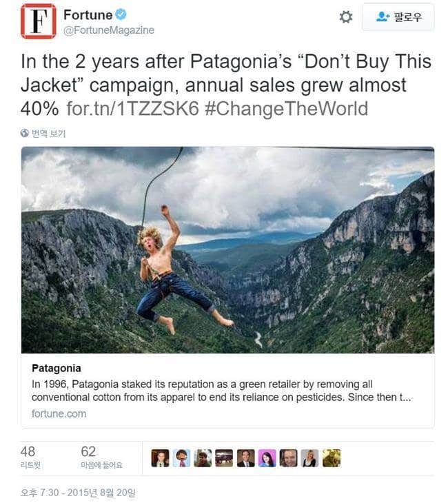Viewport: 448px width, 503px height.
Task: Open the fortune.com link in the card
Action: [x=59, y=414]
